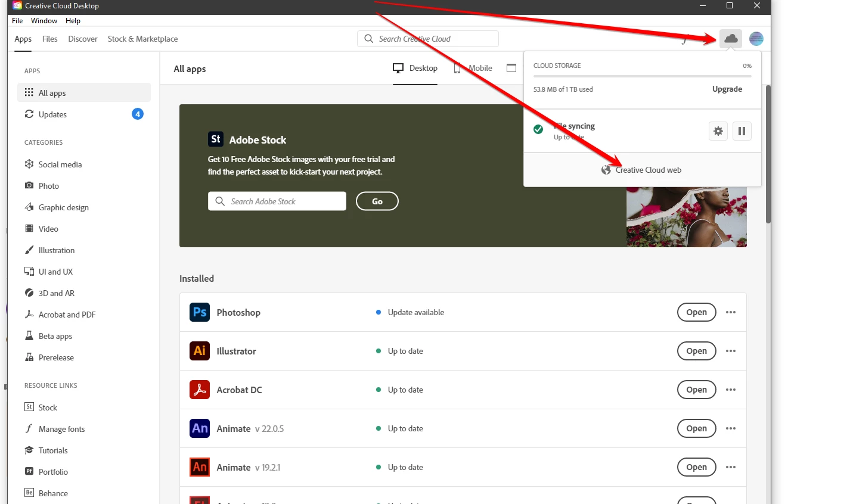Open Illustrator with Open button
The height and width of the screenshot is (504, 850).
(x=696, y=351)
